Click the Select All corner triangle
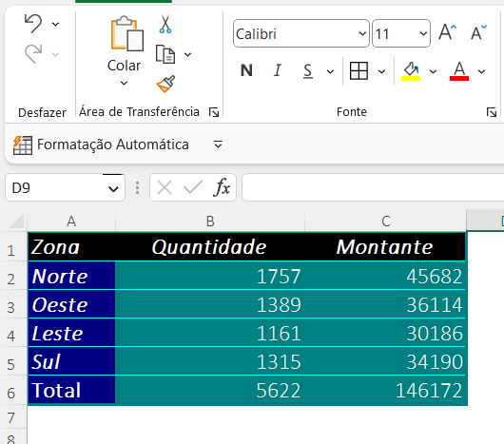 pyautogui.click(x=16, y=221)
